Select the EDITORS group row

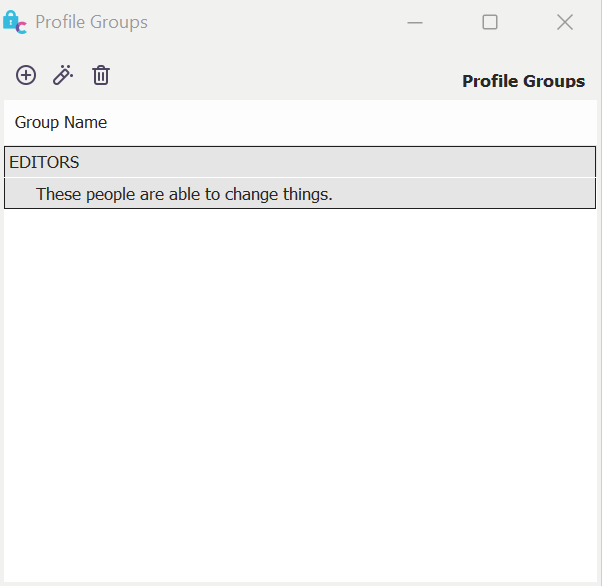(x=44, y=162)
